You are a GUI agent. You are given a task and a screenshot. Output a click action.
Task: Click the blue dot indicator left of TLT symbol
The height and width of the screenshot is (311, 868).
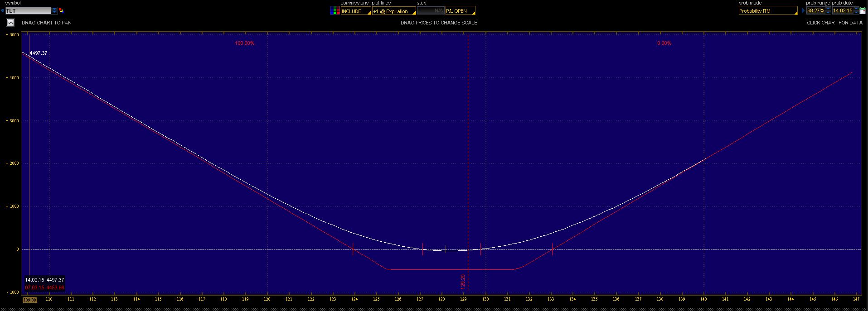[2, 10]
